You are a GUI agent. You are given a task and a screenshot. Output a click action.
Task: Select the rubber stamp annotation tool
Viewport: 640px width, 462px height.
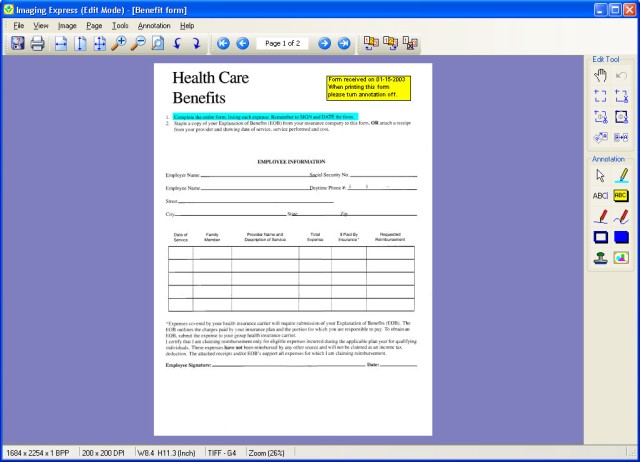[600, 257]
